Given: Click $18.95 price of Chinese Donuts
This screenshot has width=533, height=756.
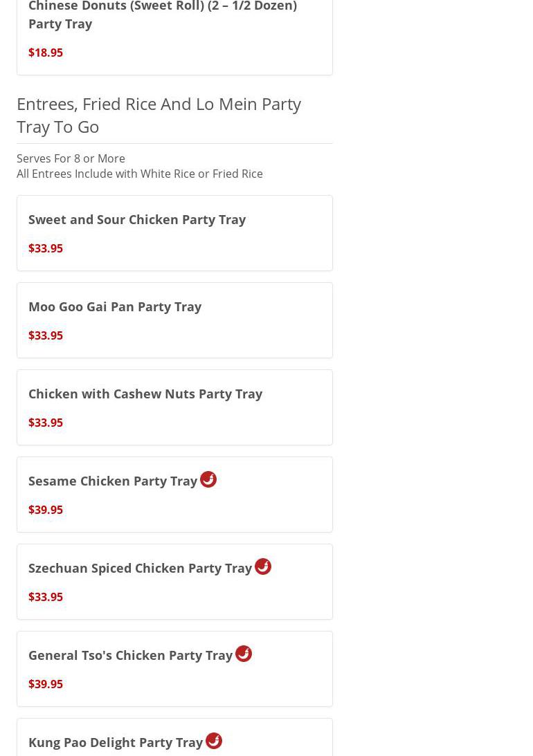Looking at the screenshot, I should tap(46, 53).
